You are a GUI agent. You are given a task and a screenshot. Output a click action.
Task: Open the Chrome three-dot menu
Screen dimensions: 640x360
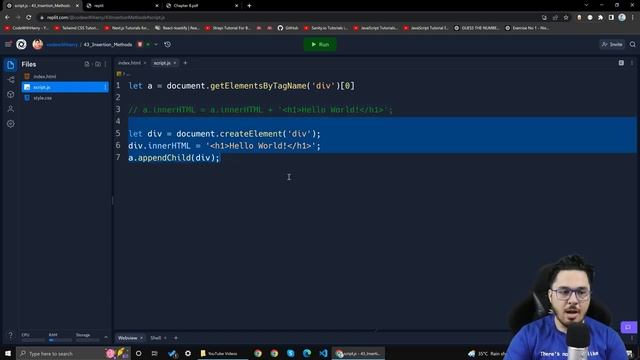click(633, 18)
